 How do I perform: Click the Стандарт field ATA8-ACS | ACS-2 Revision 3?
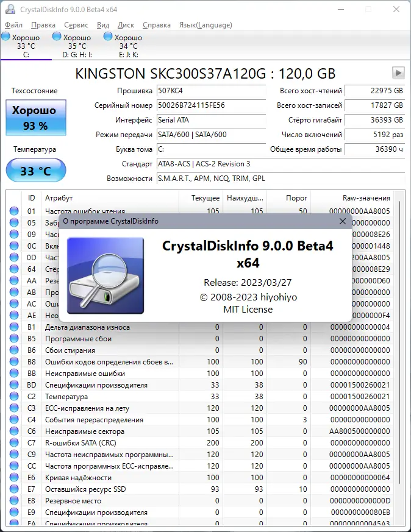(281, 164)
